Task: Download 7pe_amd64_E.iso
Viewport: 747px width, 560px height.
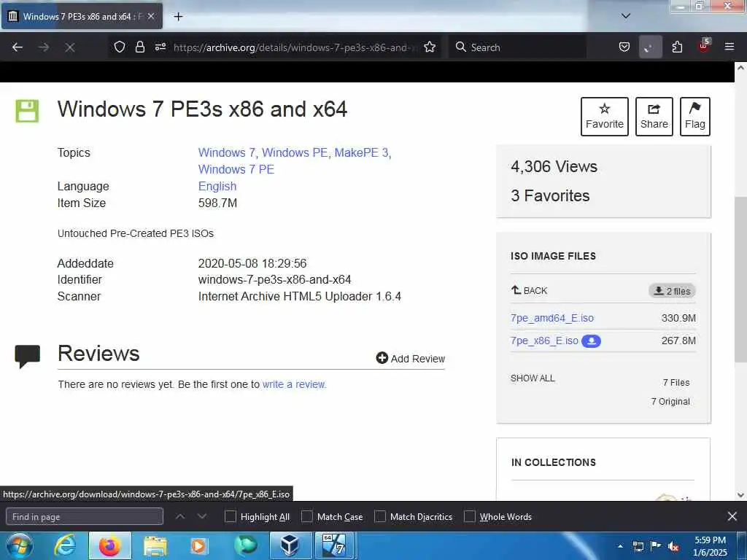Action: tap(552, 318)
